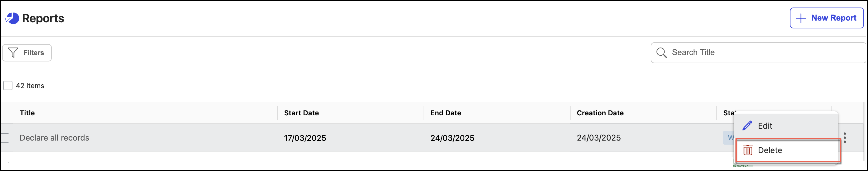Check the Declare all records row checkbox
Viewport: 868px width, 171px height.
click(5, 138)
